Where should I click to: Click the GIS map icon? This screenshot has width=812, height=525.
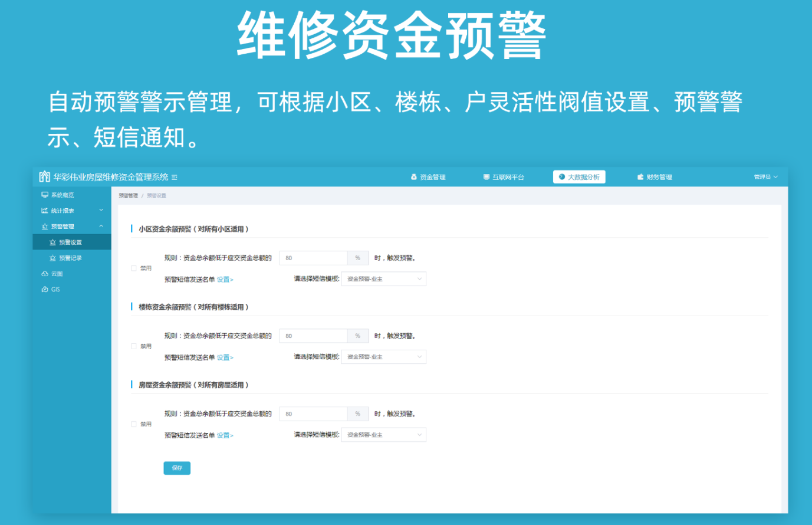pyautogui.click(x=45, y=289)
